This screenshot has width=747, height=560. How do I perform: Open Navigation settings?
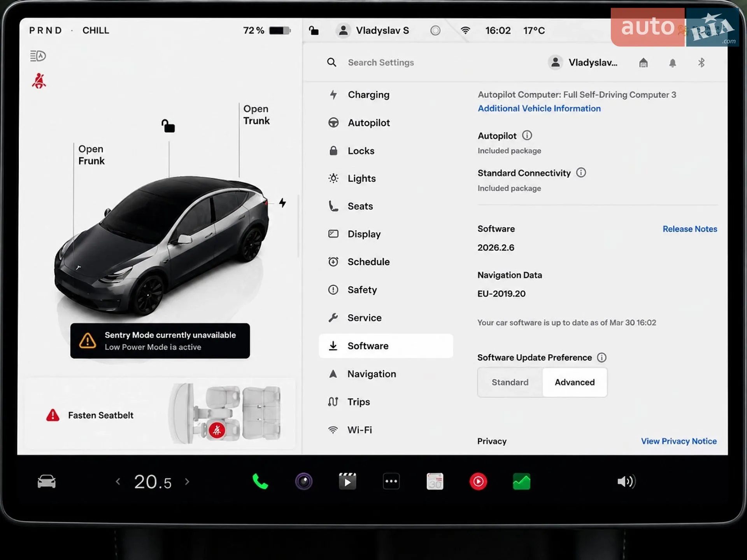click(x=386, y=374)
